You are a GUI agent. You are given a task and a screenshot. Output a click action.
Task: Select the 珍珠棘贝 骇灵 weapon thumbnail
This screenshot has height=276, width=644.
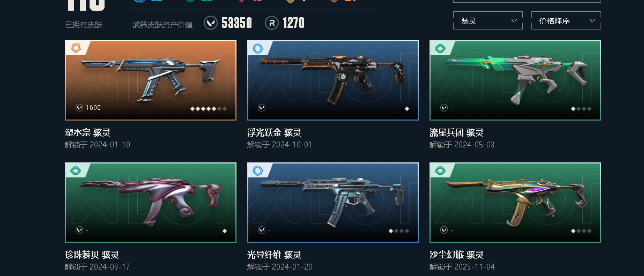(151, 203)
